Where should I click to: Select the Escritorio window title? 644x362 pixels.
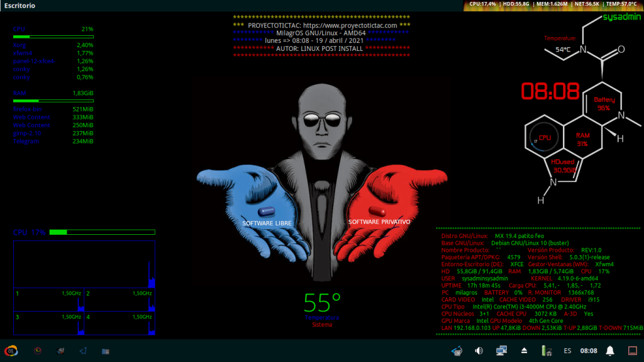(20, 5)
